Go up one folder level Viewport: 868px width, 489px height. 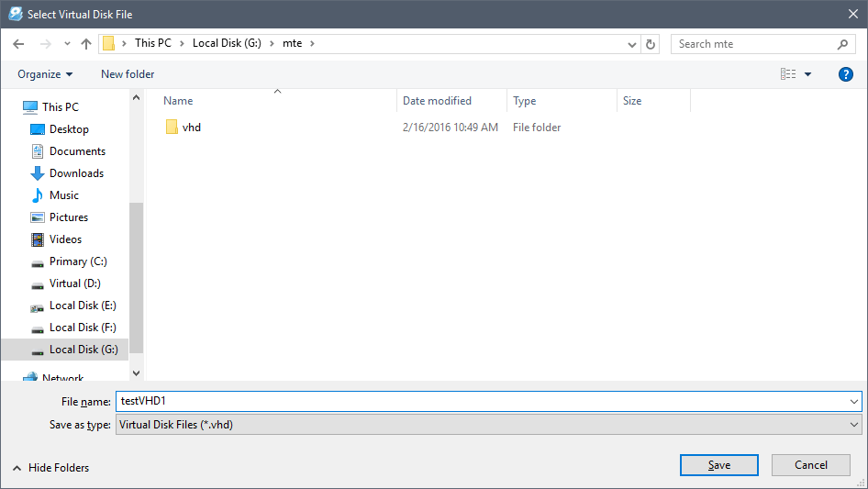[x=86, y=44]
